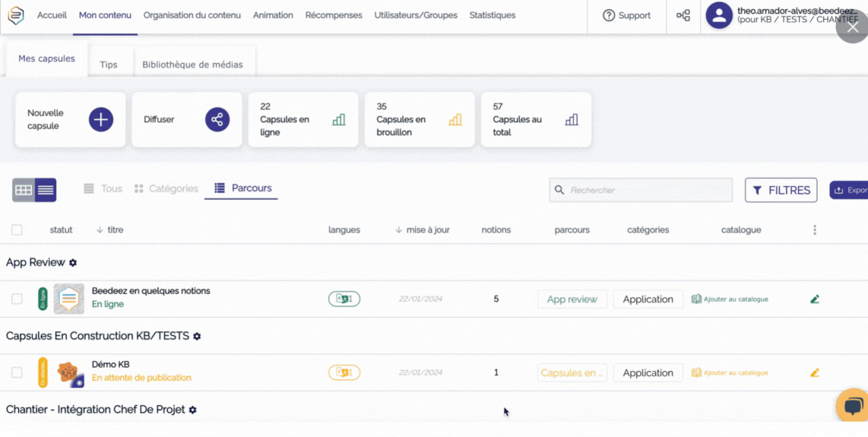The image size is (868, 437).
Task: Check the Beedeez en quelques notions row
Action: point(17,299)
